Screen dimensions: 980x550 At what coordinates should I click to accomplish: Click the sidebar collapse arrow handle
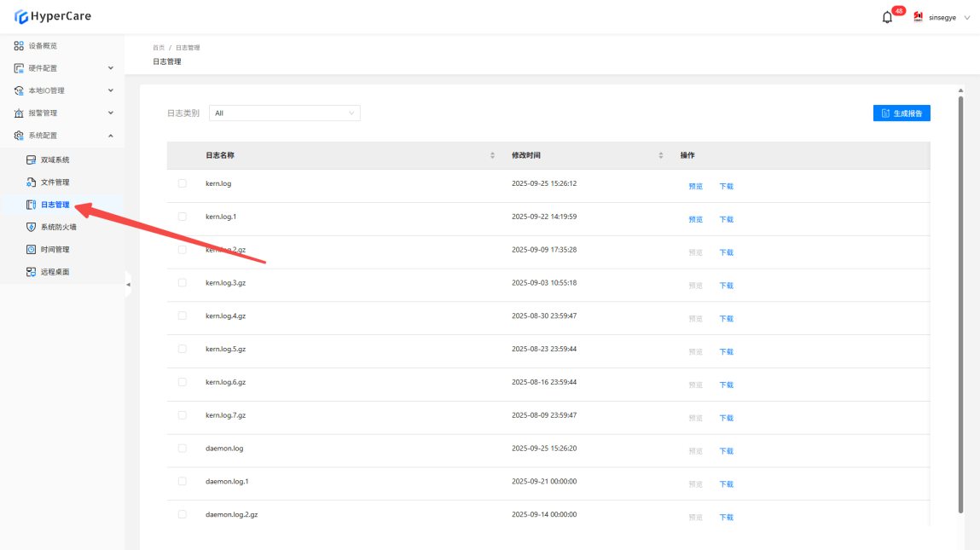[x=128, y=284]
